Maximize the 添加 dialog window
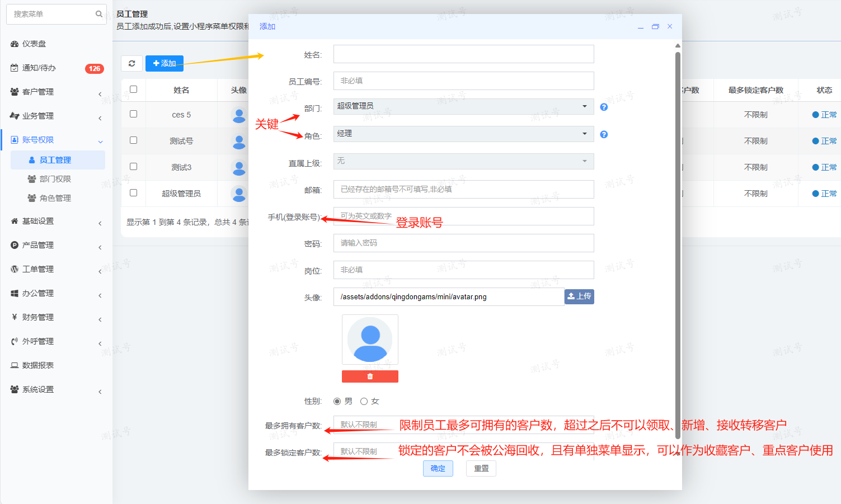Viewport: 841px width, 504px height. click(x=655, y=26)
